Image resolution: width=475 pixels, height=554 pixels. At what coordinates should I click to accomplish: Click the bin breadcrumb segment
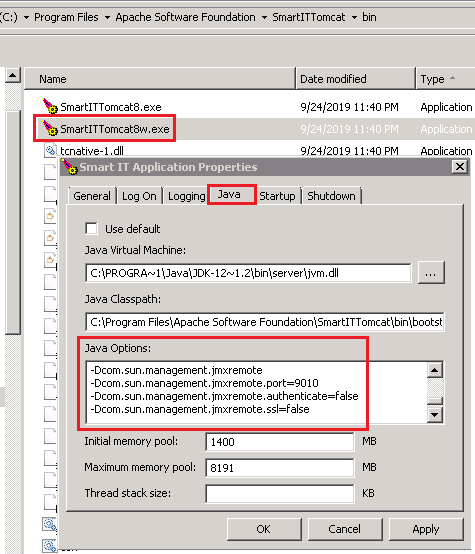(x=369, y=17)
